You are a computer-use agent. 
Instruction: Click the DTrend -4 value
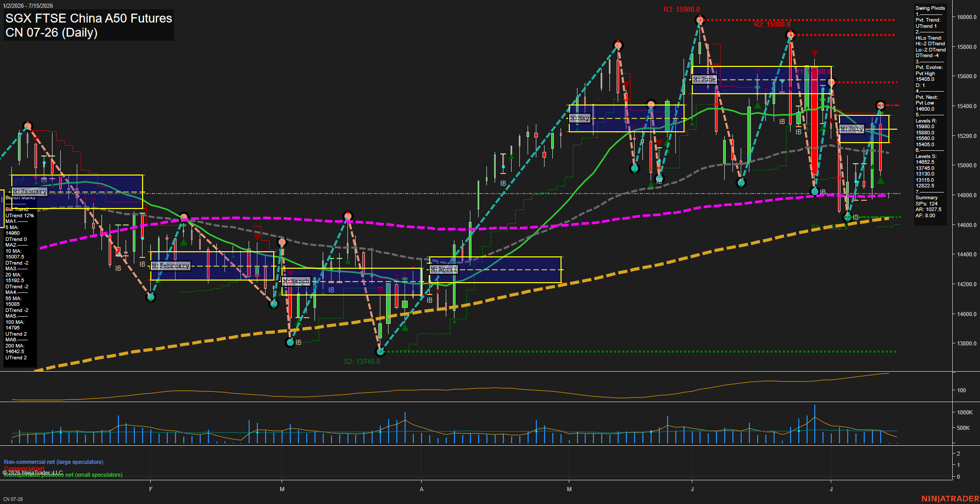(x=927, y=56)
